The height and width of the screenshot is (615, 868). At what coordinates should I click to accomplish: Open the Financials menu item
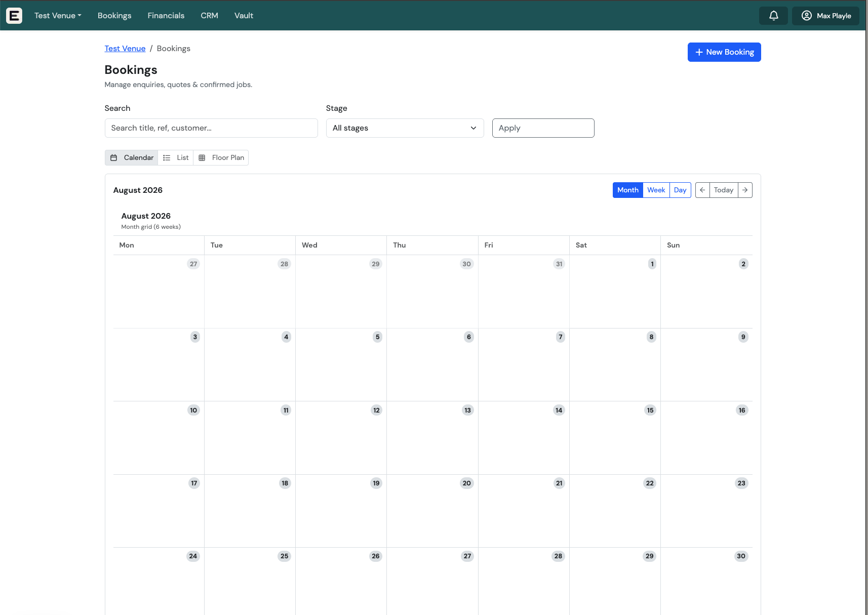coord(166,16)
